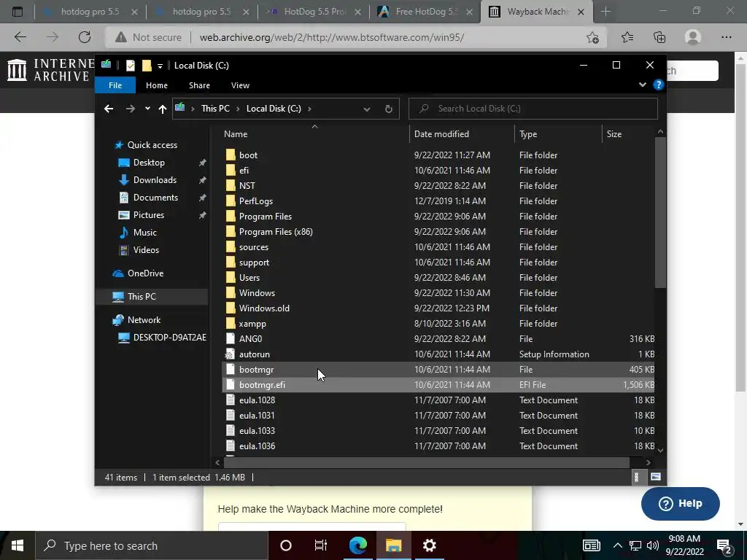The image size is (747, 560).
Task: Open the taskbar clock and date
Action: [x=684, y=545]
